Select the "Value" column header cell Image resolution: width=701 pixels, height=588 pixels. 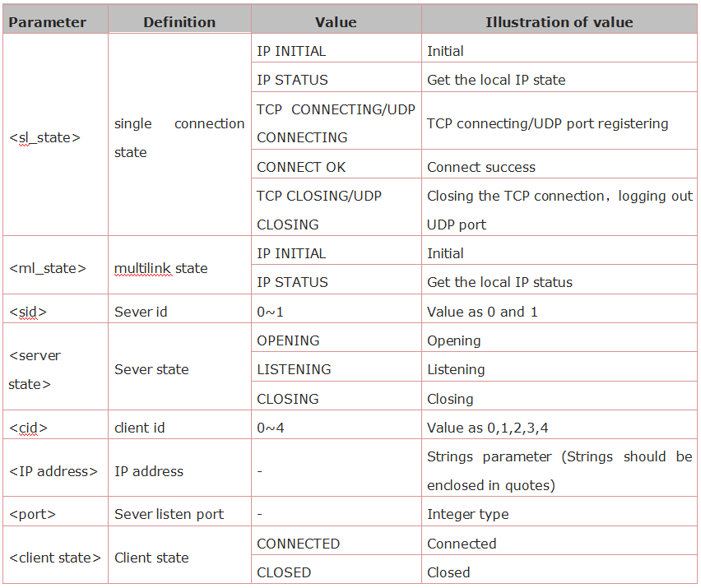tap(336, 22)
